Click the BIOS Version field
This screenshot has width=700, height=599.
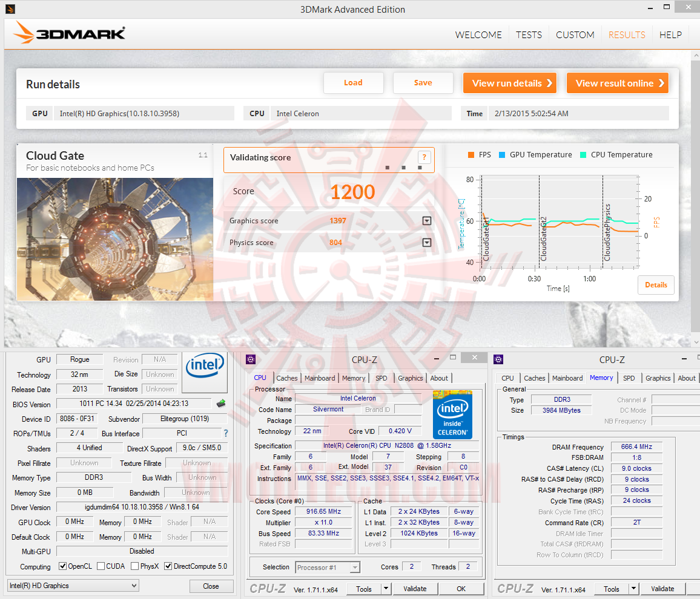click(x=134, y=404)
